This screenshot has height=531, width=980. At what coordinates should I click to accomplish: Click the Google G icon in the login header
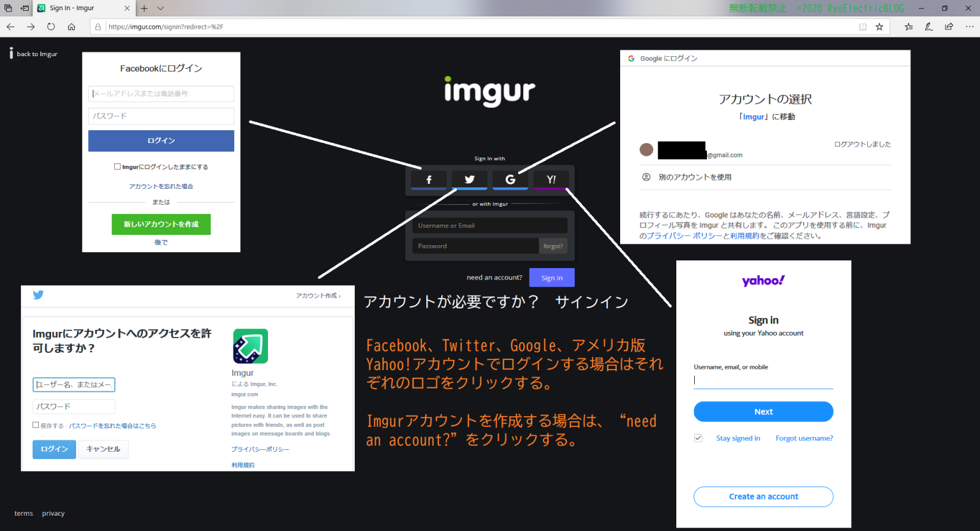(x=630, y=58)
